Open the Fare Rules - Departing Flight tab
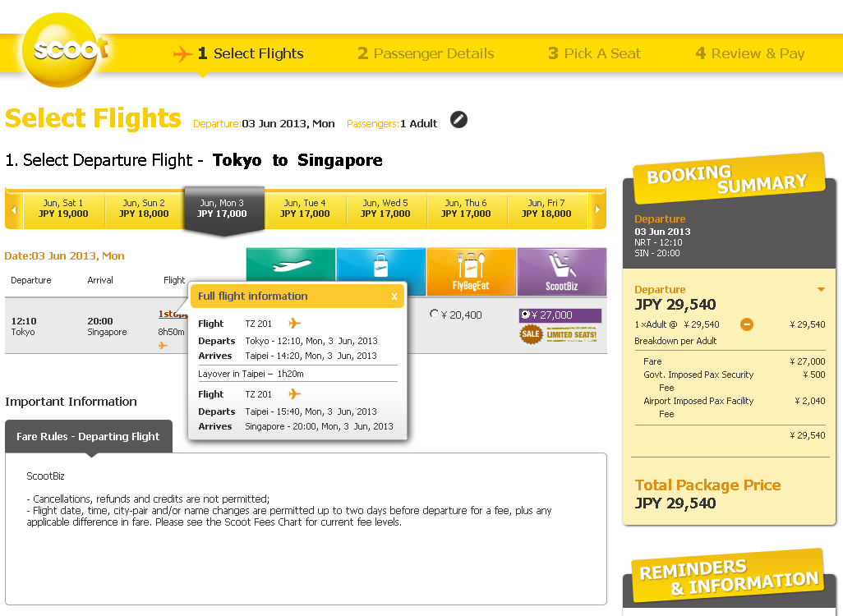Screen dimensions: 843x616 (x=88, y=437)
